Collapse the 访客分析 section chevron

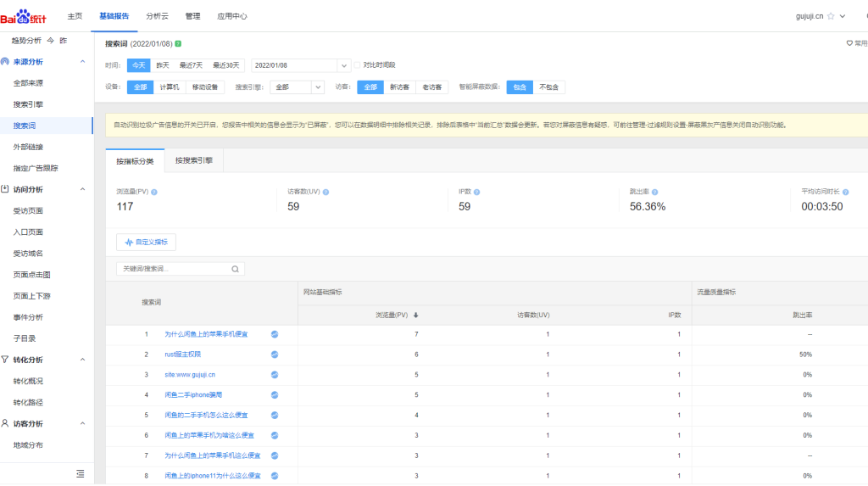[x=82, y=423]
